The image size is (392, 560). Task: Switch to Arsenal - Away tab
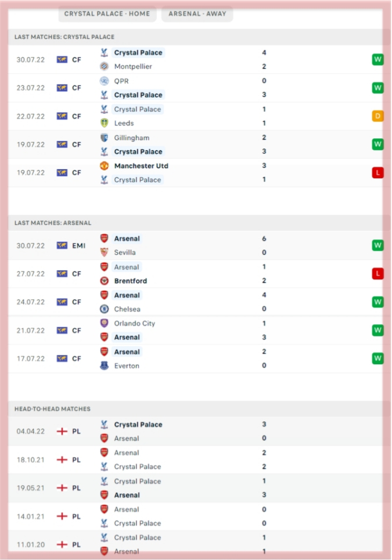[197, 14]
